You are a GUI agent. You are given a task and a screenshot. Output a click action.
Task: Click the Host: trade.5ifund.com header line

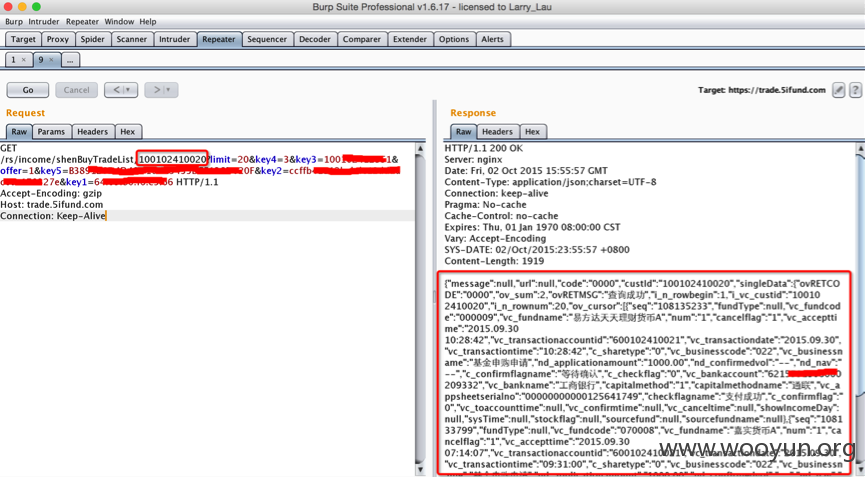pyautogui.click(x=51, y=205)
